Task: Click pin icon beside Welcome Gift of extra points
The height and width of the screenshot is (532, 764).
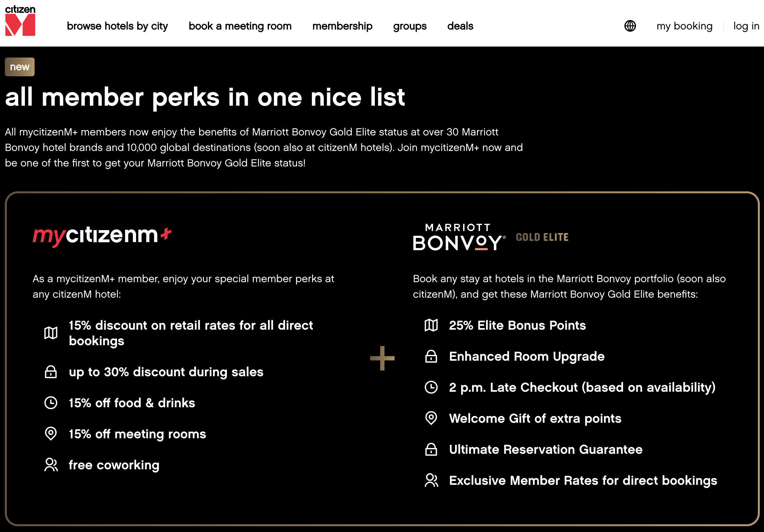Action: pyautogui.click(x=431, y=418)
